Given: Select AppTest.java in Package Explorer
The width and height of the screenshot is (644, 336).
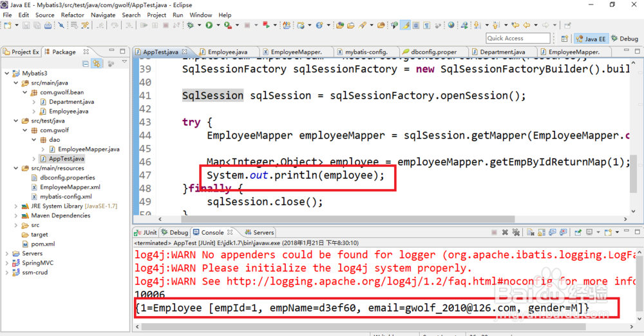Looking at the screenshot, I should 66,159.
